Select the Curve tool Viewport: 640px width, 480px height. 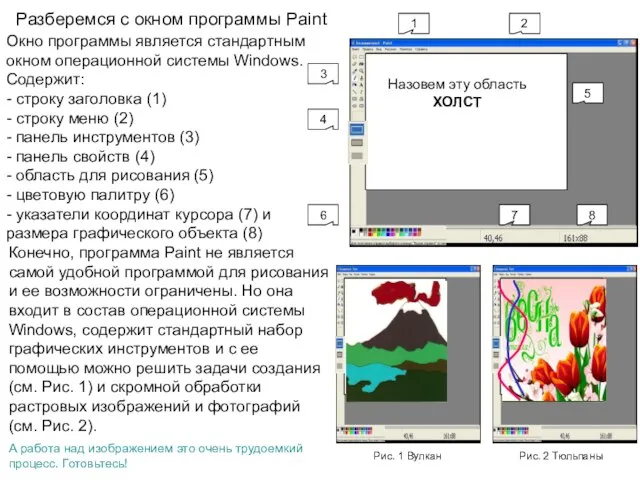point(361,92)
